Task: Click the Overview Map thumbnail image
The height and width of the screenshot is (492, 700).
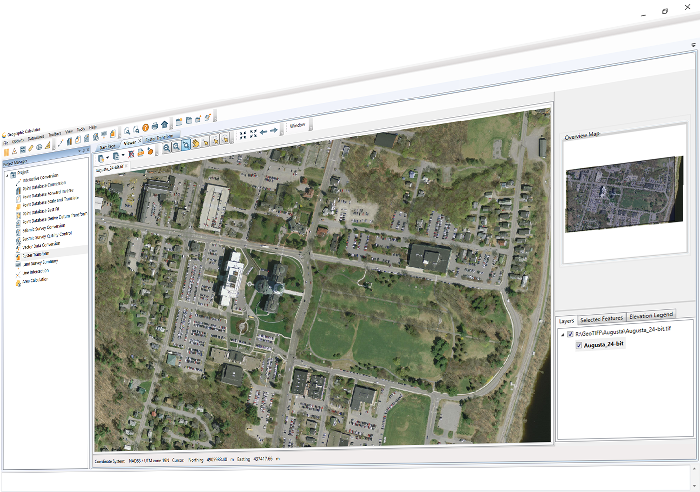Action: tap(624, 194)
